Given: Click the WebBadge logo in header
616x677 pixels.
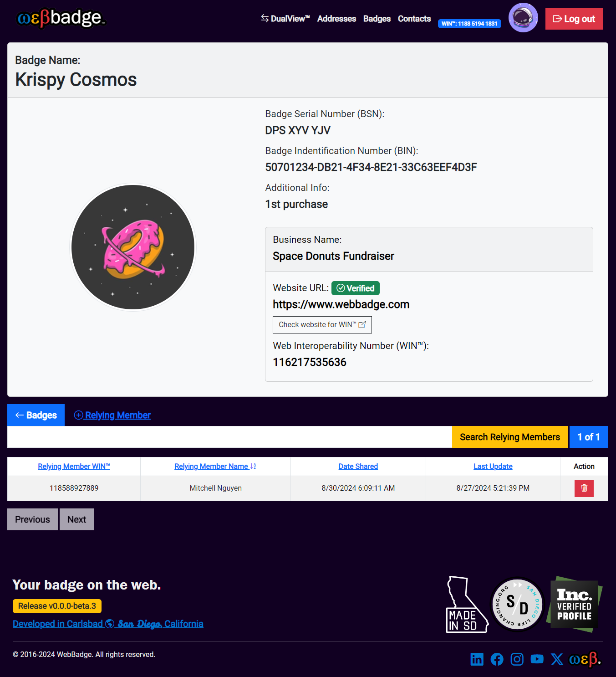Looking at the screenshot, I should (61, 18).
